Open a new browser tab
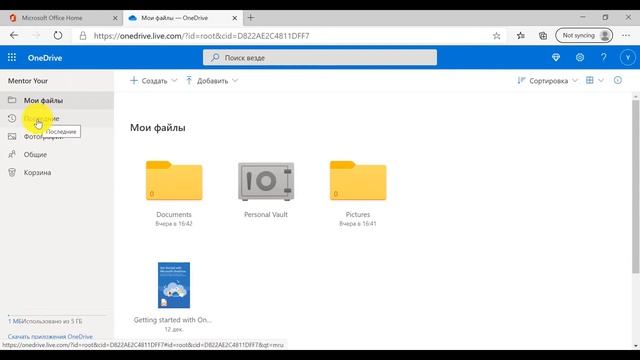This screenshot has height=360, width=640. [251, 18]
